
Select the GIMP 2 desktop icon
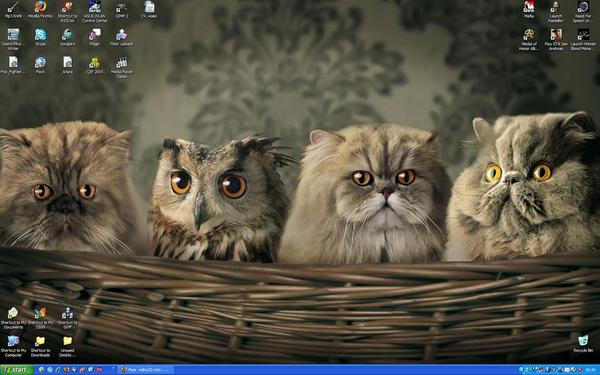[x=122, y=10]
